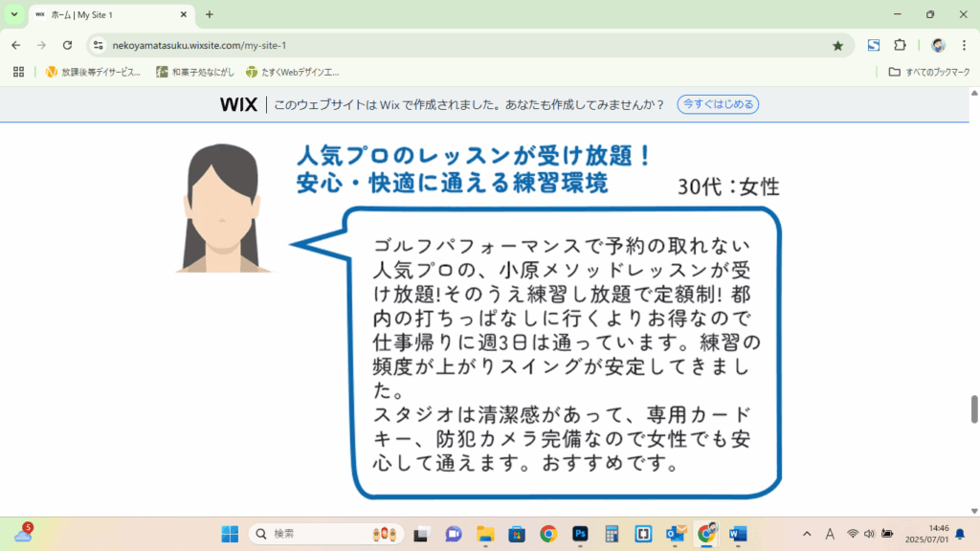
Task: Open the たすくWebデザイン bookmark
Action: click(293, 72)
